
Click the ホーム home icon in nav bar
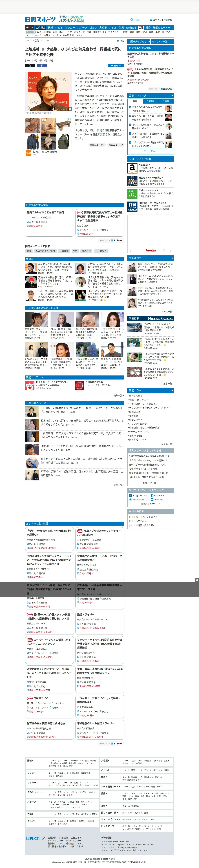point(30,28)
